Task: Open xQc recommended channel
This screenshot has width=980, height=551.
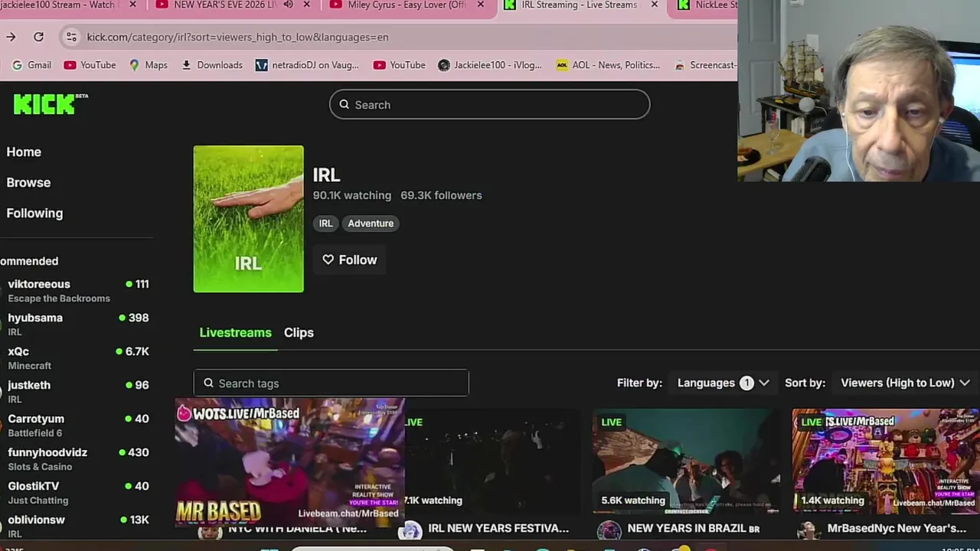Action: point(77,358)
